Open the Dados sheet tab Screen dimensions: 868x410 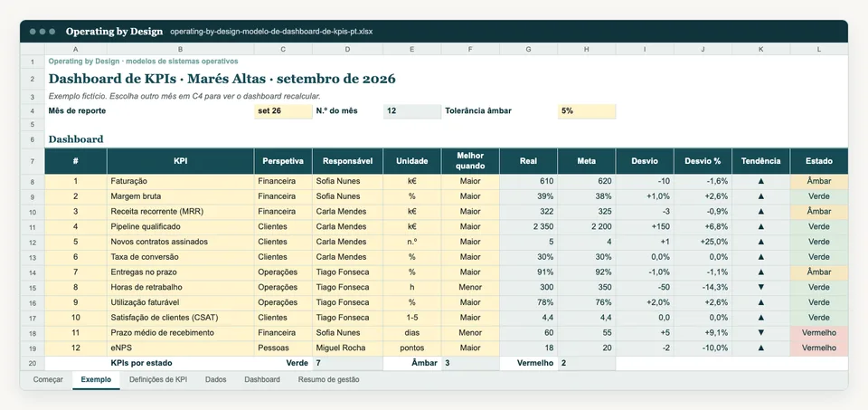point(215,380)
